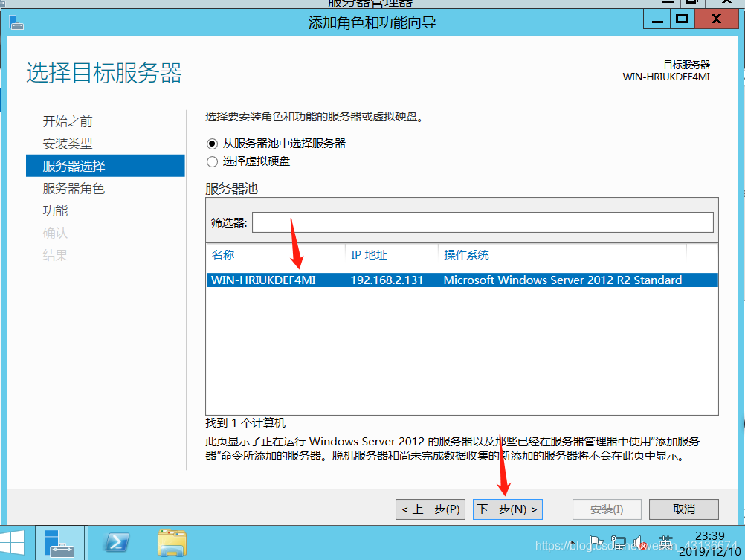Click the wizard title bar icon
The image size is (745, 560).
pyautogui.click(x=16, y=22)
